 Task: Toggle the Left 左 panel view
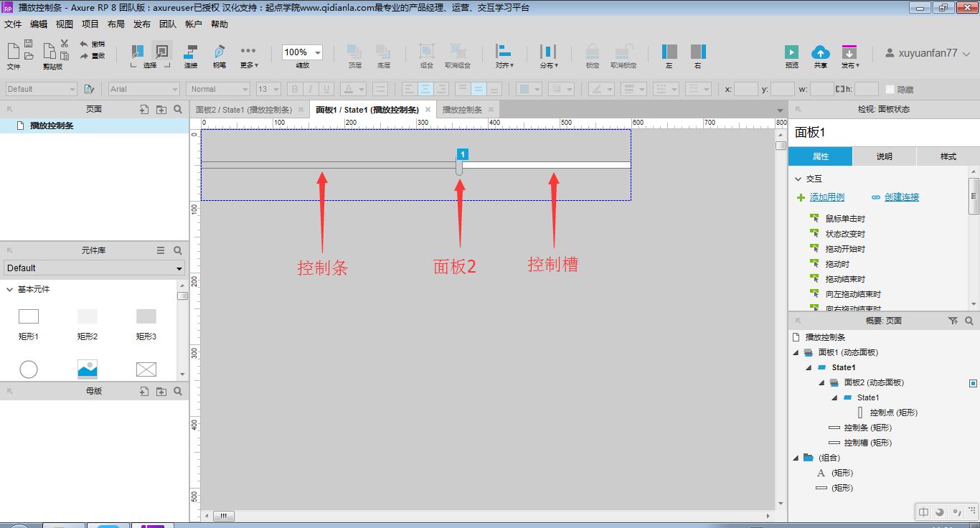pyautogui.click(x=669, y=56)
